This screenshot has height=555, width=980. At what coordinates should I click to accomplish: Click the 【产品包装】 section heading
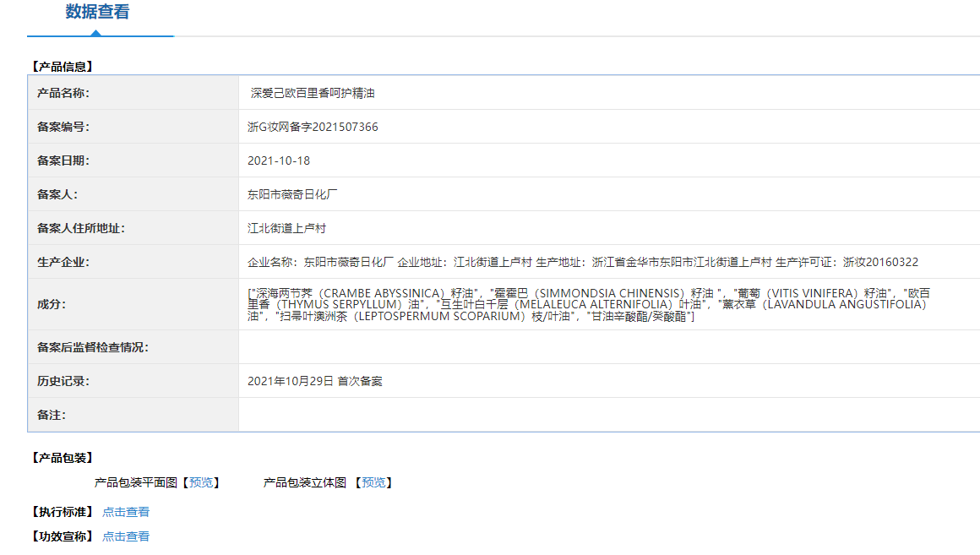coord(62,457)
